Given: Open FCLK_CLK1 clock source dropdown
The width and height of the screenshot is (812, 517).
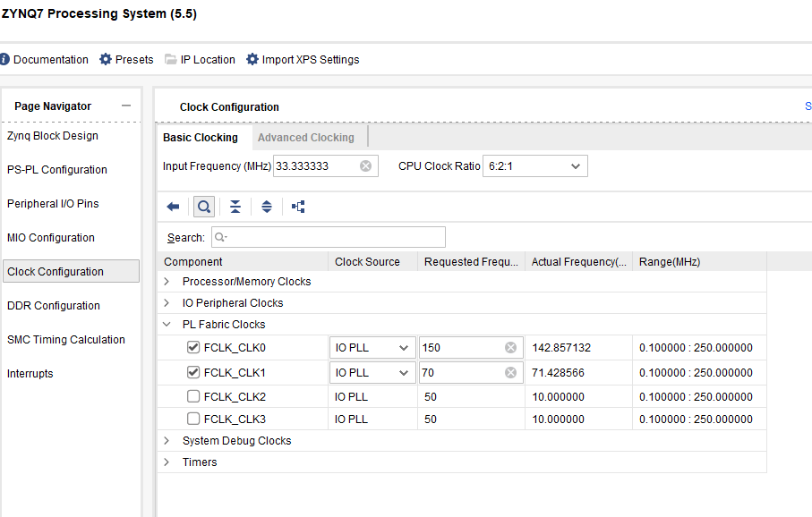Looking at the screenshot, I should coord(372,372).
